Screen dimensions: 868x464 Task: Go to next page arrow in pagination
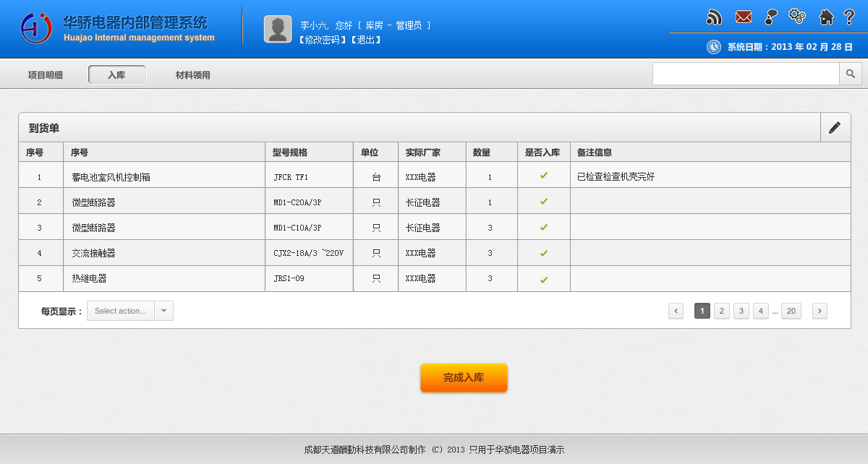click(820, 311)
